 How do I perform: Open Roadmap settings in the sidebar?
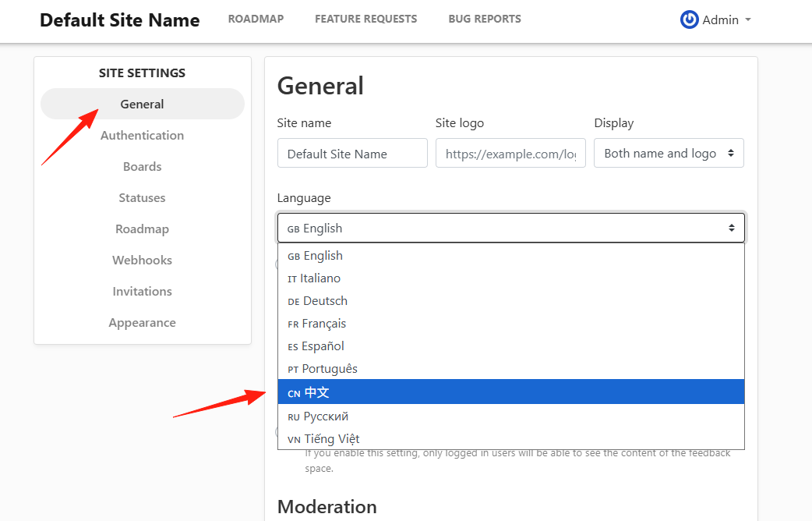click(143, 229)
